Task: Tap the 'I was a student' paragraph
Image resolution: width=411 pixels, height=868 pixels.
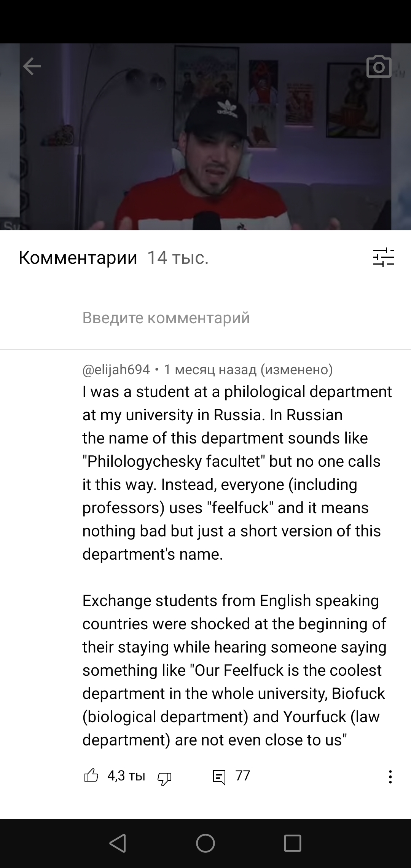Action: 234,472
